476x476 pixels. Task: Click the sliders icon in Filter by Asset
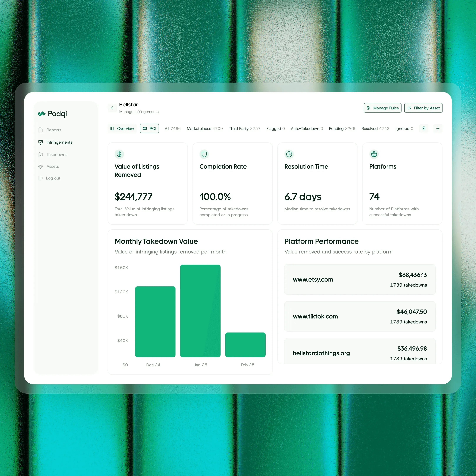409,108
